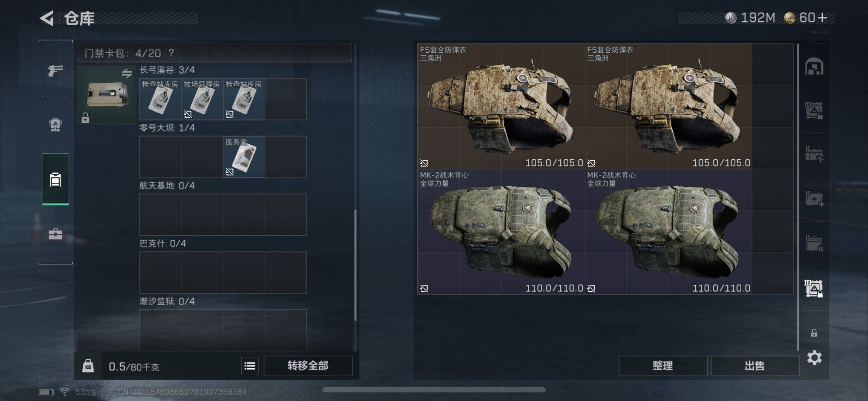Toggle the padlock on the card case thumbnail
This screenshot has height=401, width=868.
click(x=85, y=118)
